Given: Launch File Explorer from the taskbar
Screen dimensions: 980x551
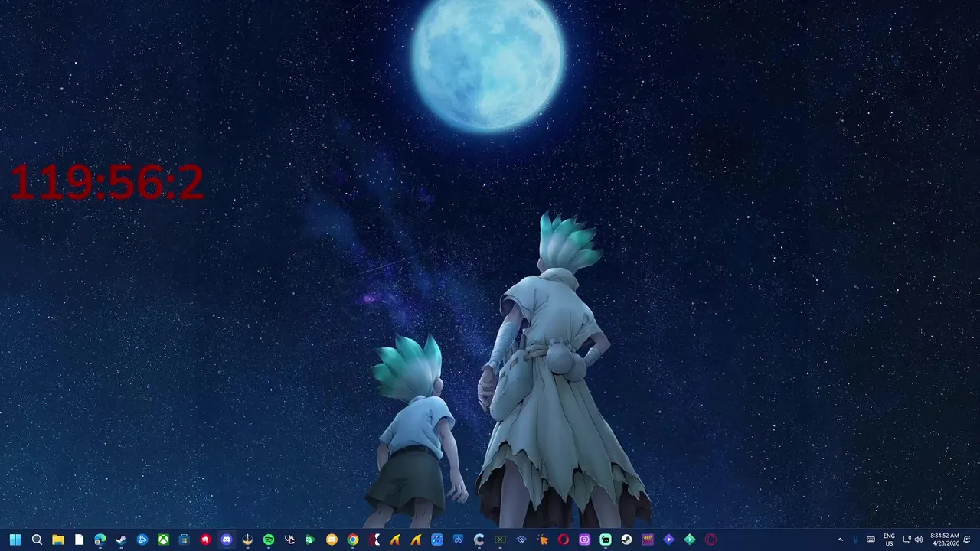Looking at the screenshot, I should 58,540.
